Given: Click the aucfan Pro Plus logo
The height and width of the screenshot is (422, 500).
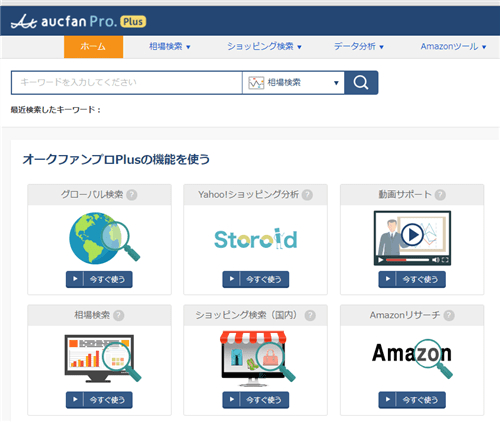Looking at the screenshot, I should point(78,22).
